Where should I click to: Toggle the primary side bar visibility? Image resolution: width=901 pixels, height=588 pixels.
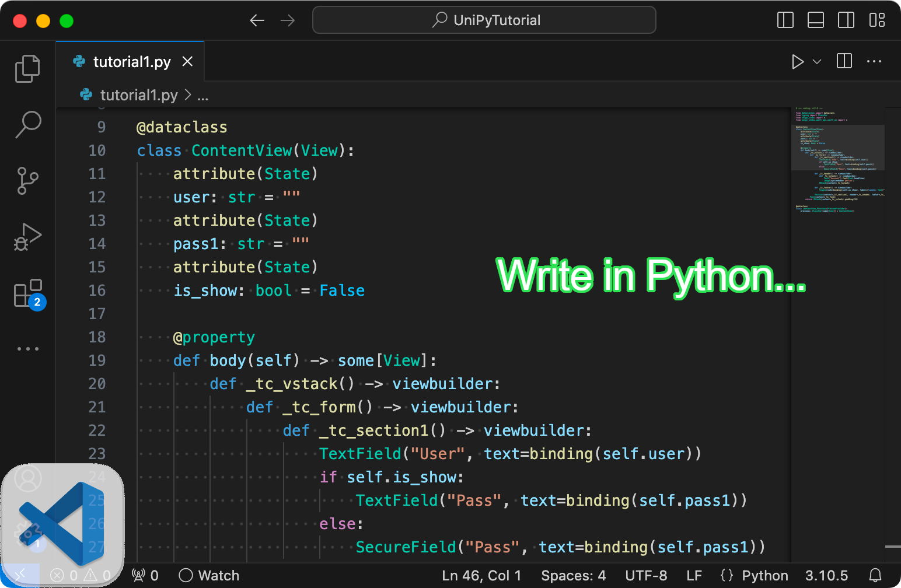click(x=785, y=19)
